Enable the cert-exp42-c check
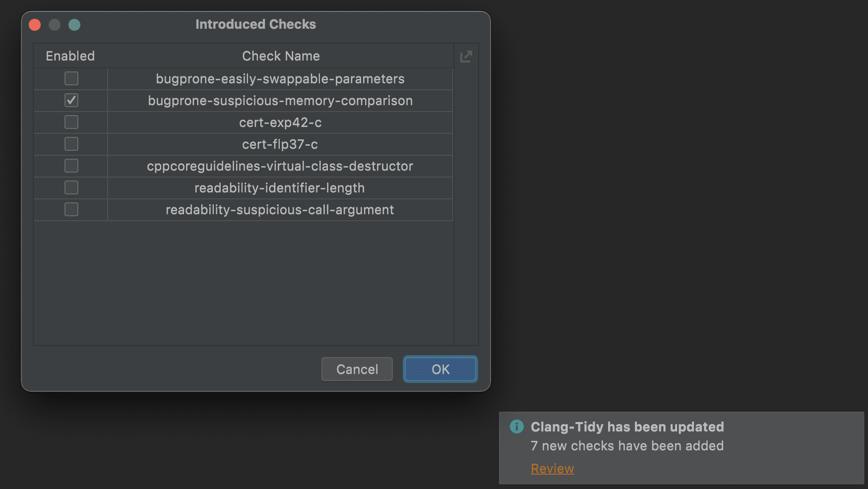868x489 pixels. 71,122
